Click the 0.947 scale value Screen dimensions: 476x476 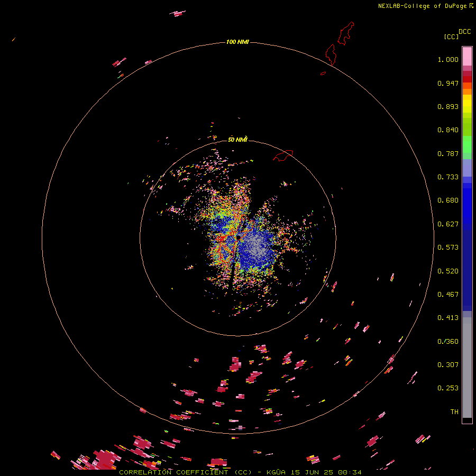tap(448, 83)
